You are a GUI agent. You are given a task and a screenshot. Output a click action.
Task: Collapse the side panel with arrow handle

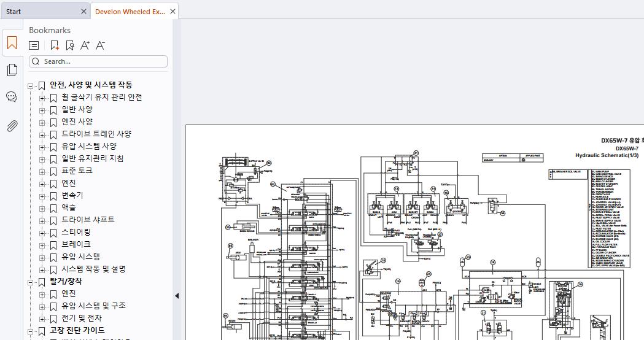tap(177, 296)
